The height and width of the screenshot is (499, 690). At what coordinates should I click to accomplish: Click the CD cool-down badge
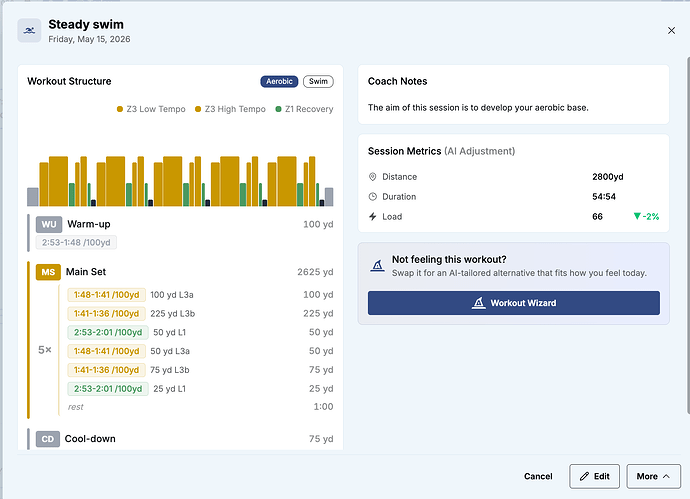tap(48, 439)
